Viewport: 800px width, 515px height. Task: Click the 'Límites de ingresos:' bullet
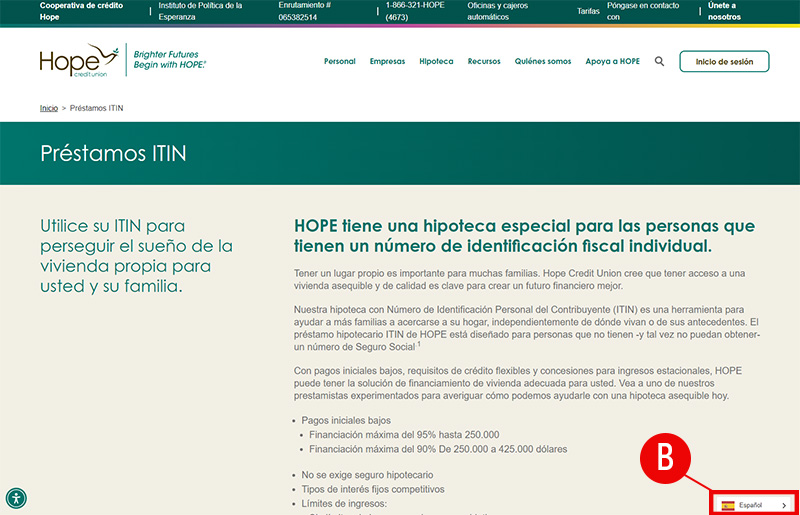[344, 503]
